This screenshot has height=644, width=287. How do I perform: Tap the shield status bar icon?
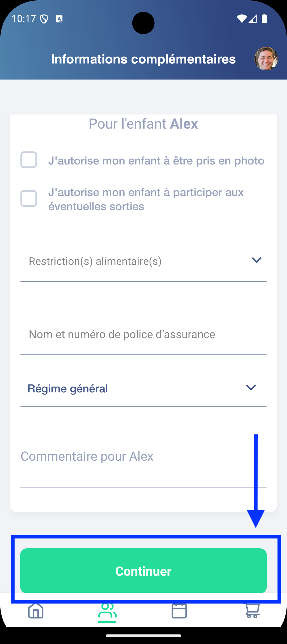[44, 19]
